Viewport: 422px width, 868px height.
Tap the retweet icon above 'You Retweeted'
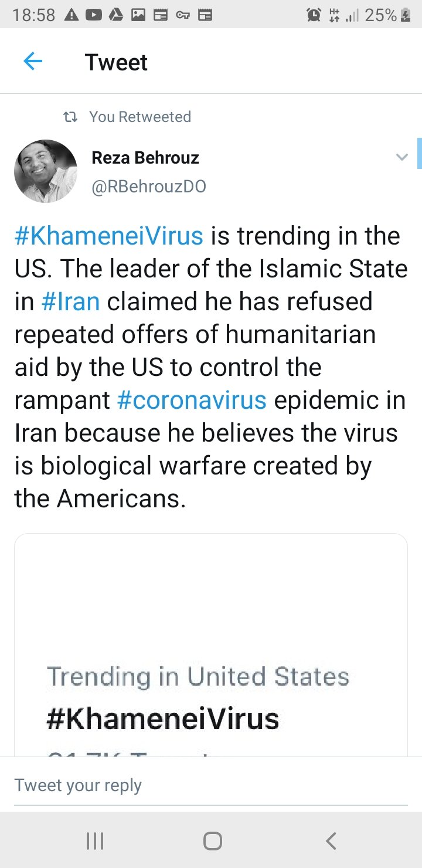click(x=72, y=117)
